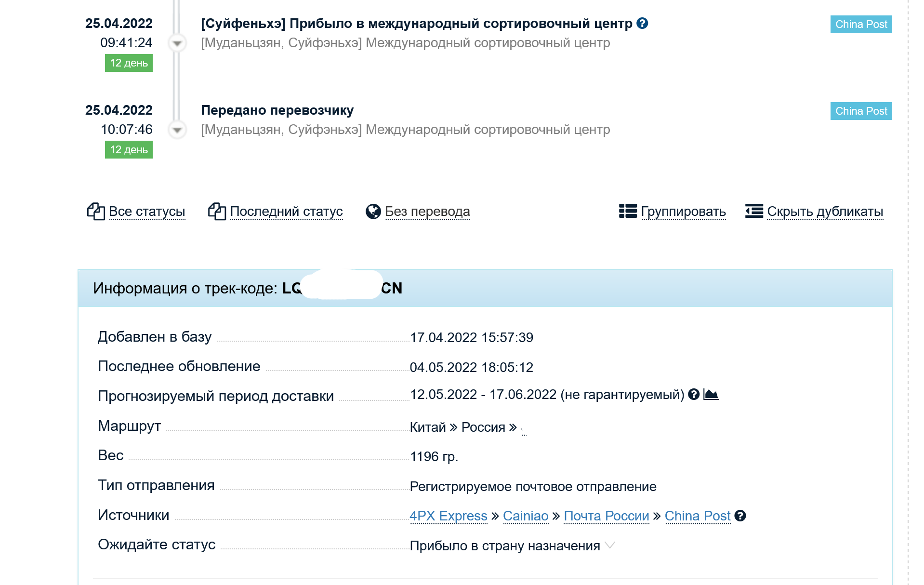The height and width of the screenshot is (585, 924).
Task: Toggle Группировать statuses option
Action: tap(683, 211)
